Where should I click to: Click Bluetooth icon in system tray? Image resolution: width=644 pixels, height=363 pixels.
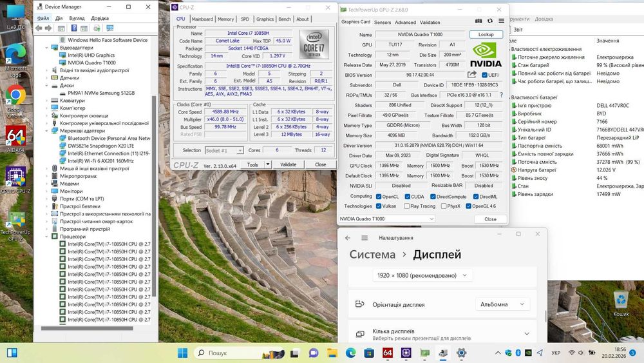(518, 353)
